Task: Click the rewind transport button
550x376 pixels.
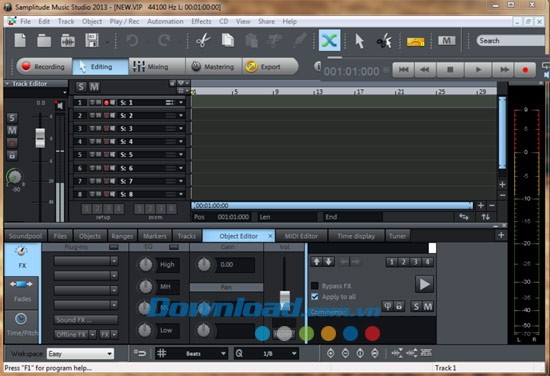Action: pos(425,69)
